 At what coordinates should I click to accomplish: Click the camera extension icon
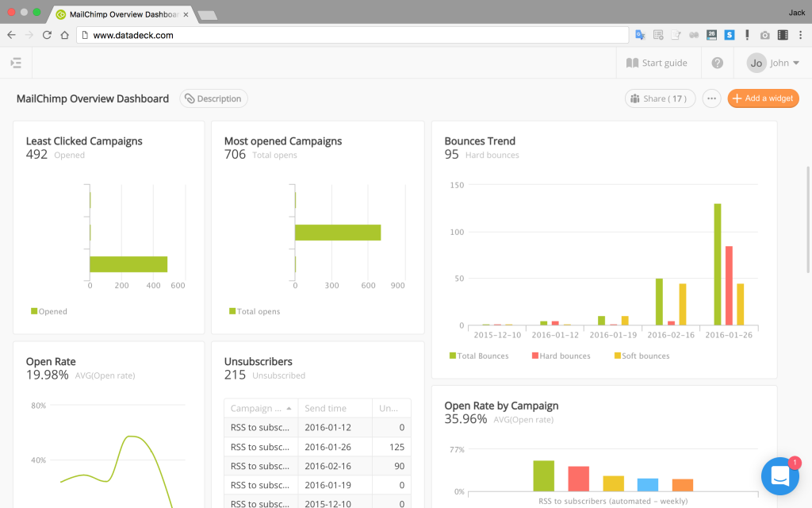[765, 35]
